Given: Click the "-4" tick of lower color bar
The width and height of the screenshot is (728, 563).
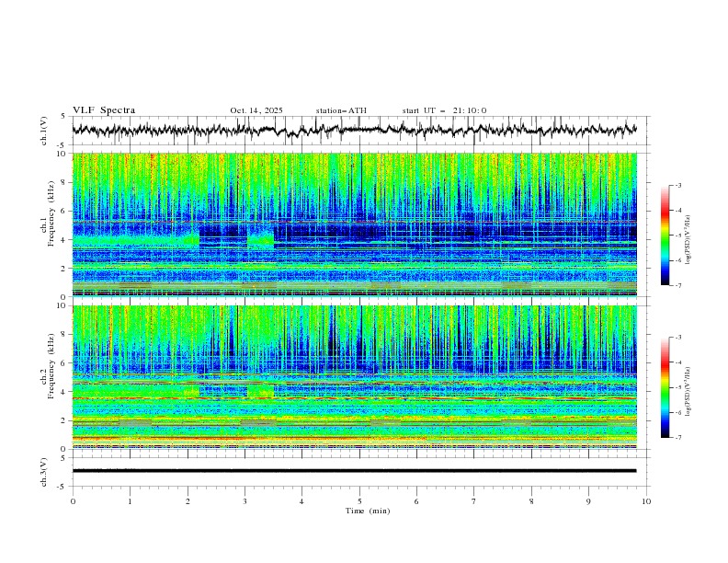Looking at the screenshot, I should click(677, 362).
